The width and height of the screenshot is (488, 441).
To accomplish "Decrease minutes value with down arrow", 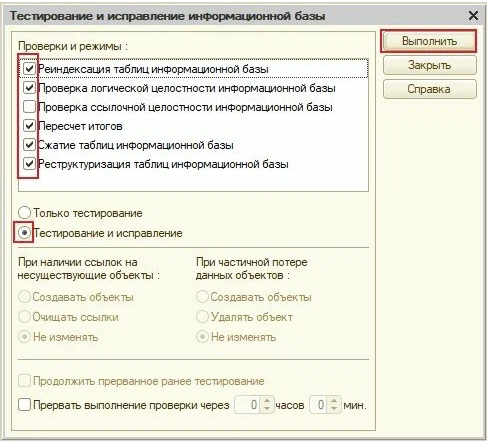I will click(334, 409).
